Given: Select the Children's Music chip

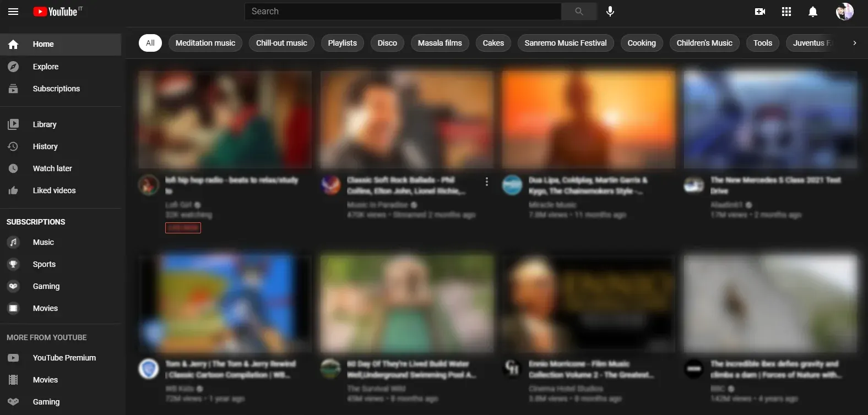Looking at the screenshot, I should (x=704, y=43).
